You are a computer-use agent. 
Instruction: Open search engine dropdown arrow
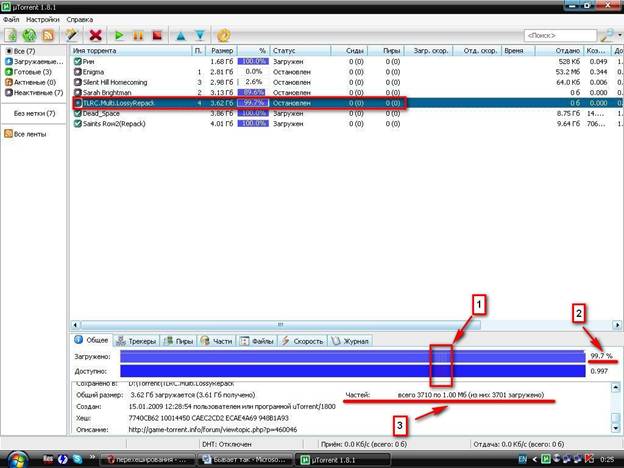click(619, 36)
